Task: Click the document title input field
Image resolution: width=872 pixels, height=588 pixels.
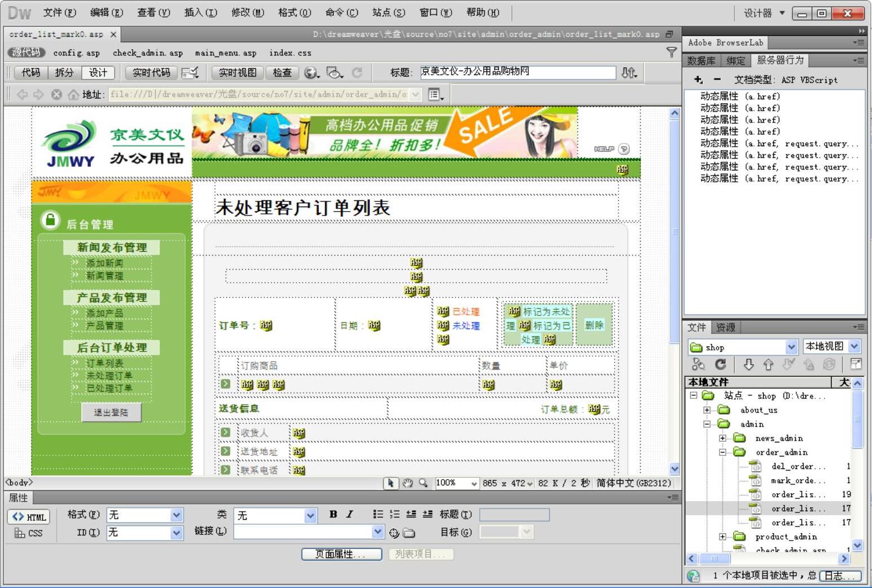Action: [517, 72]
